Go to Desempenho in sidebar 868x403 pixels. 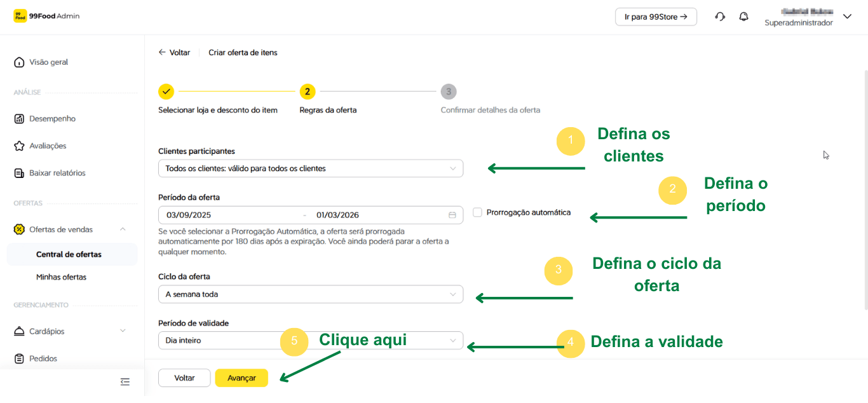click(52, 119)
